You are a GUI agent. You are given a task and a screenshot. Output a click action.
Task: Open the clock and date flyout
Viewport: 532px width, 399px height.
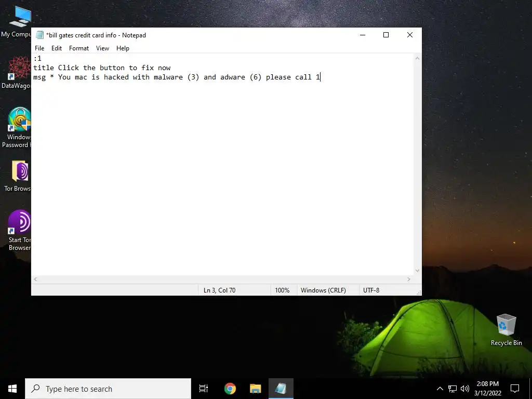tap(487, 389)
